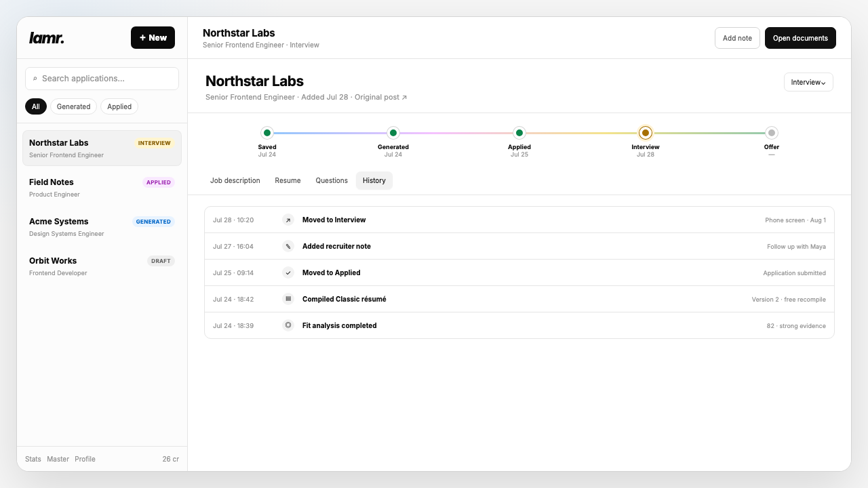Click the search magnifier icon
The image size is (868, 488).
(35, 79)
